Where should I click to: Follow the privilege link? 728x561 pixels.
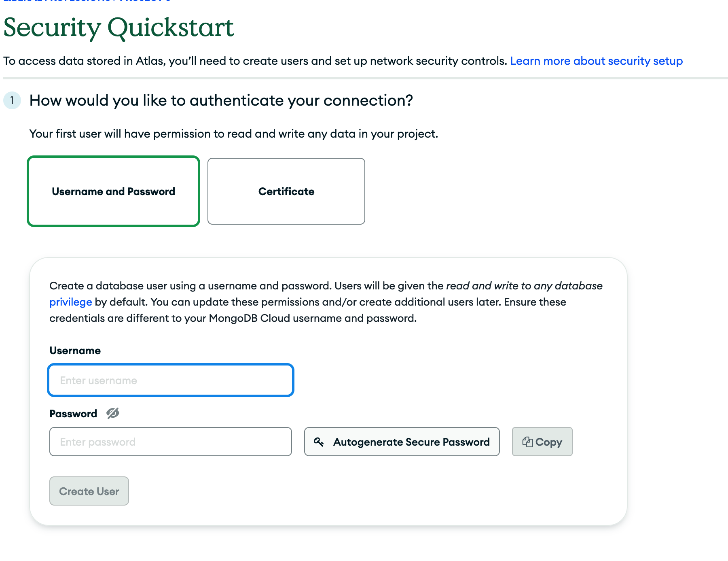[x=71, y=302]
